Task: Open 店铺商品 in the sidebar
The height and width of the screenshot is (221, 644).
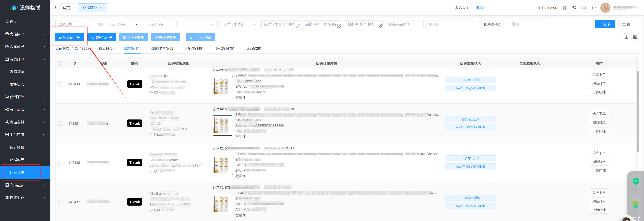Action: click(25, 160)
